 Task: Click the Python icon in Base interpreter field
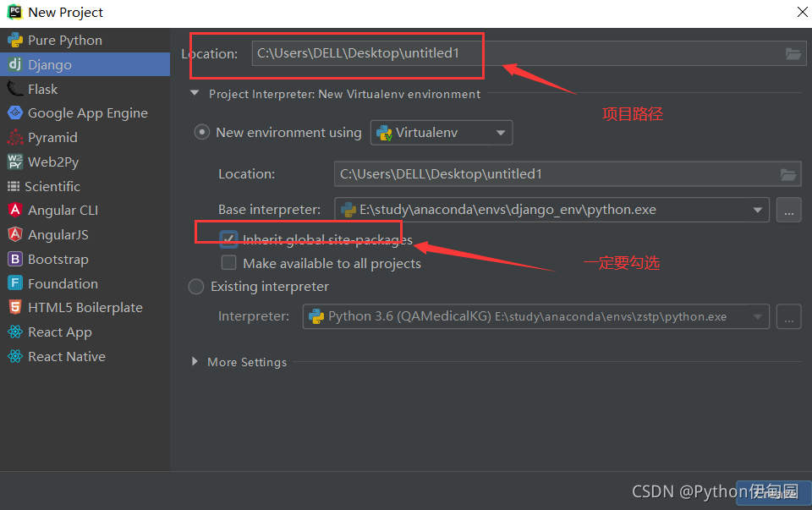[x=348, y=210]
